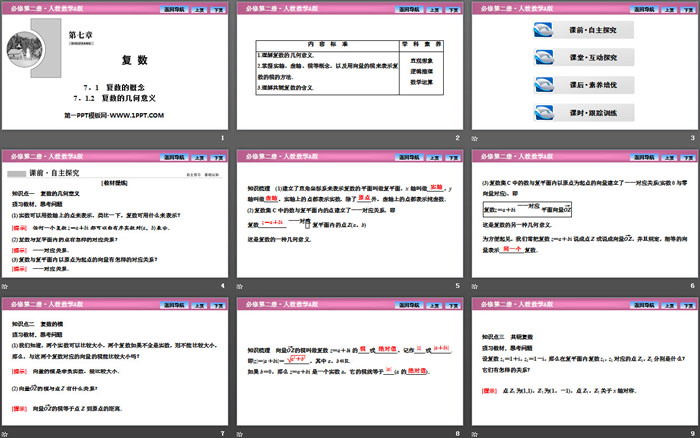Click slide number 2 label
Screen dimensions: 700x438
coord(457,138)
